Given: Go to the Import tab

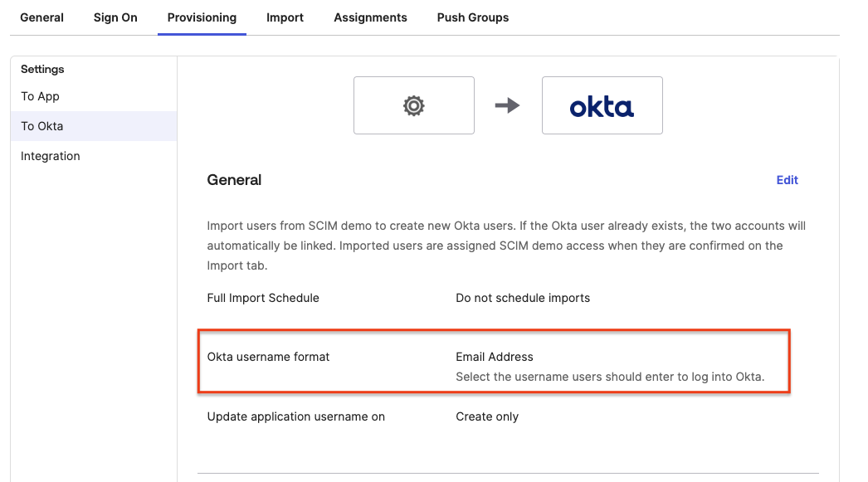Looking at the screenshot, I should click(285, 17).
